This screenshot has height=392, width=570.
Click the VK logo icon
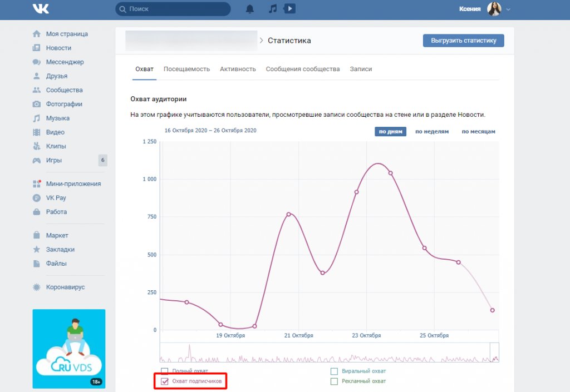[x=41, y=9]
